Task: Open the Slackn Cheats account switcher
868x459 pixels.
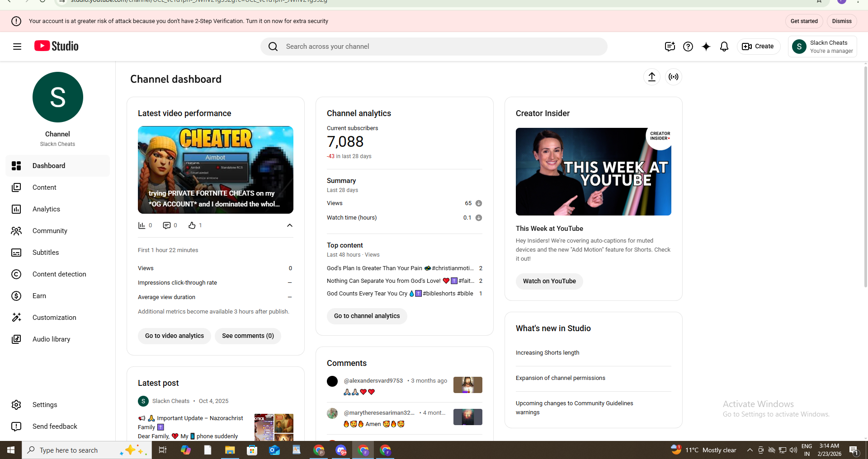Action: point(822,47)
